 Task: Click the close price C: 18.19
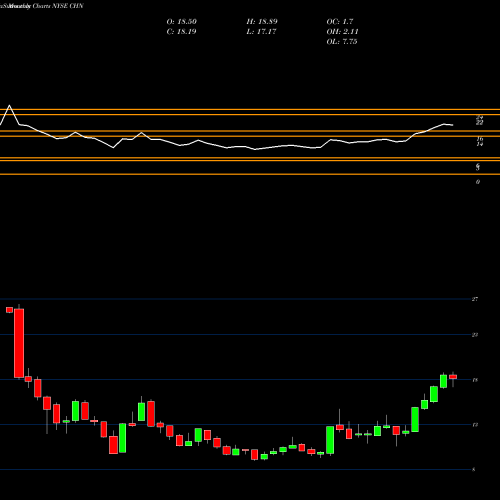click(x=181, y=32)
